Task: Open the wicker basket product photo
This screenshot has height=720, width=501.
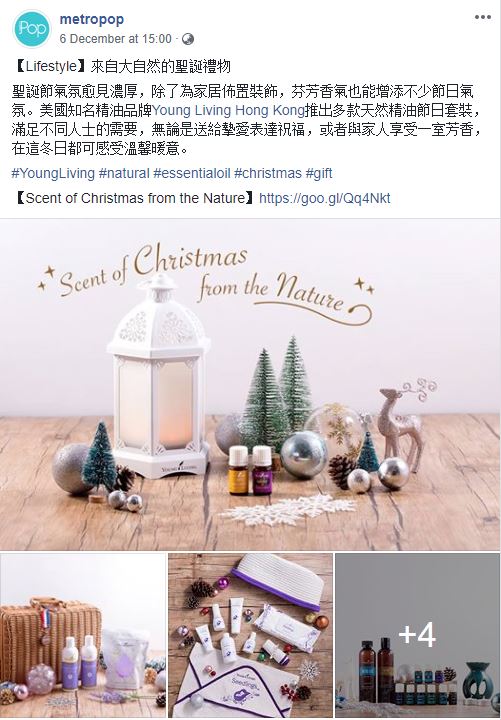Action: 83,636
